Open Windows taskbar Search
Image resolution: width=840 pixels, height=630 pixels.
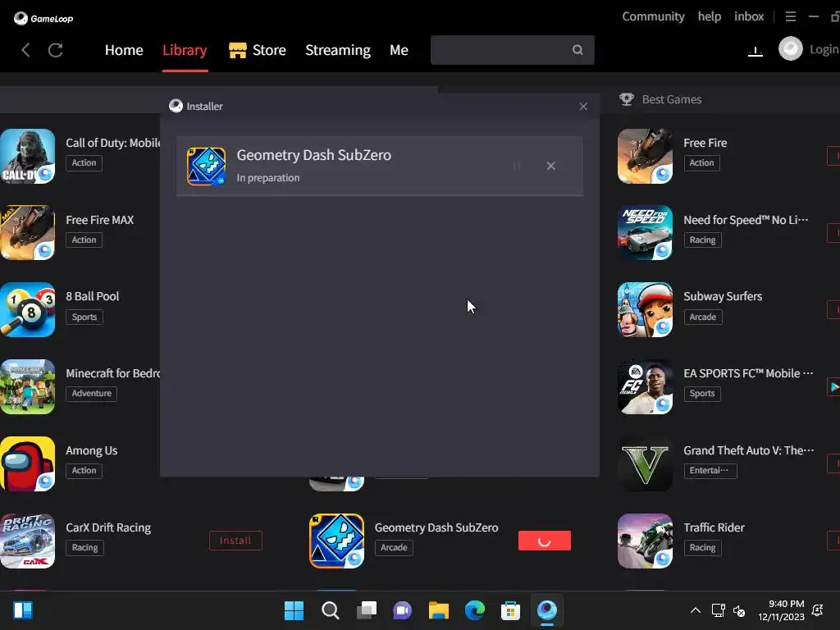(330, 610)
